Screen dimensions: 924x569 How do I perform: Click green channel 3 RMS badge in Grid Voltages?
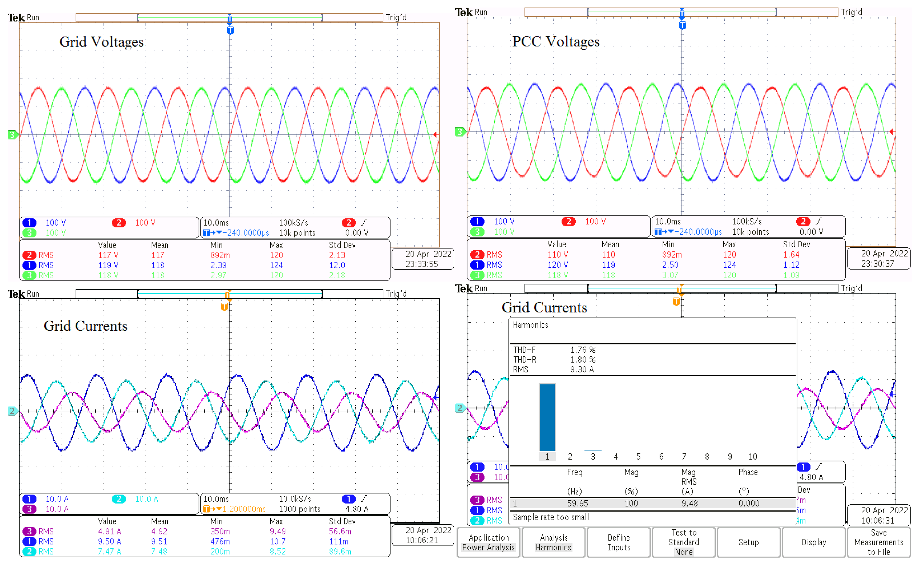tap(29, 275)
